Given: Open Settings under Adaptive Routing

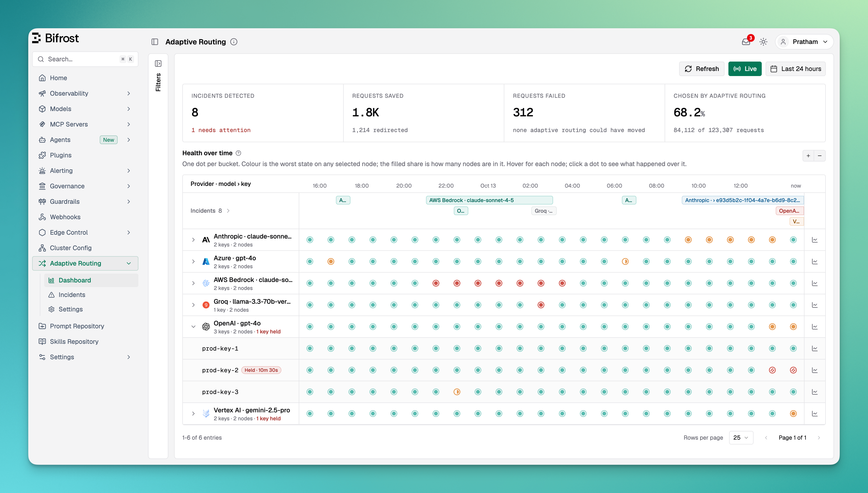Looking at the screenshot, I should point(91,309).
